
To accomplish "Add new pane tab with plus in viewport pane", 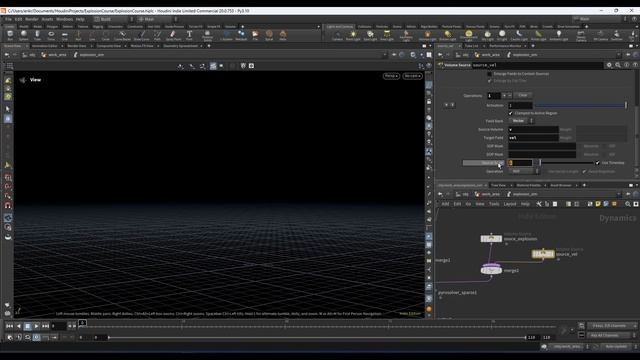I will click(x=209, y=46).
